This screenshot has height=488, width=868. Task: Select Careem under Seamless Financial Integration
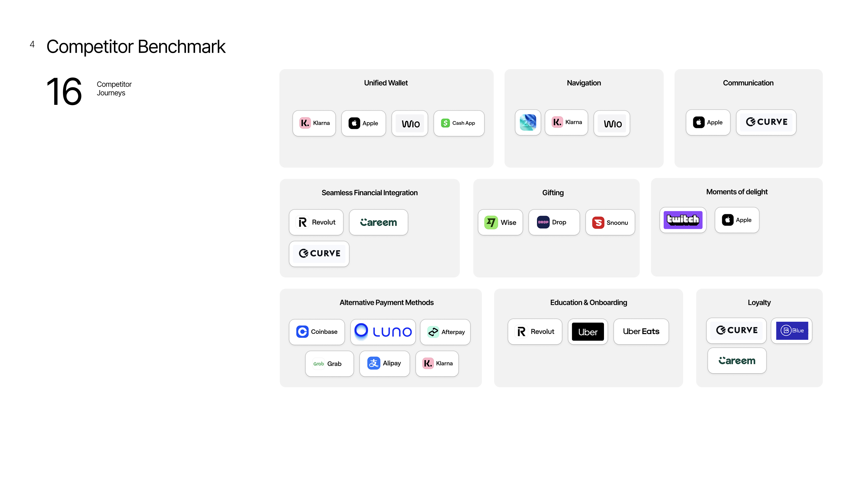point(379,222)
